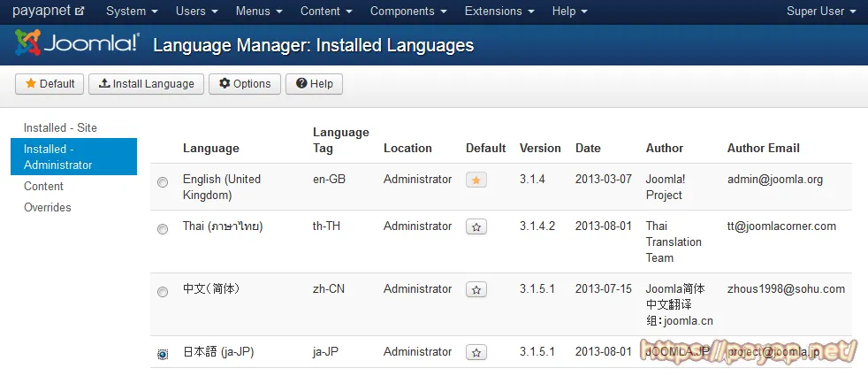Go to the Overrides section

coord(48,208)
